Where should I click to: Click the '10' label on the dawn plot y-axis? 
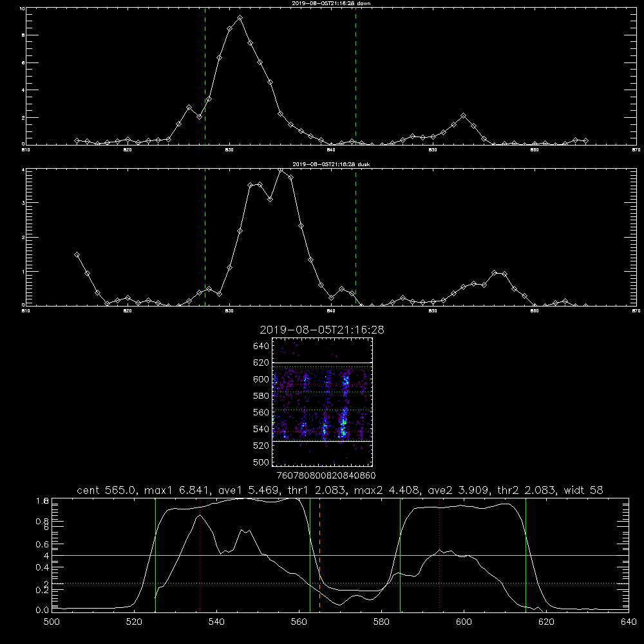pos(22,8)
